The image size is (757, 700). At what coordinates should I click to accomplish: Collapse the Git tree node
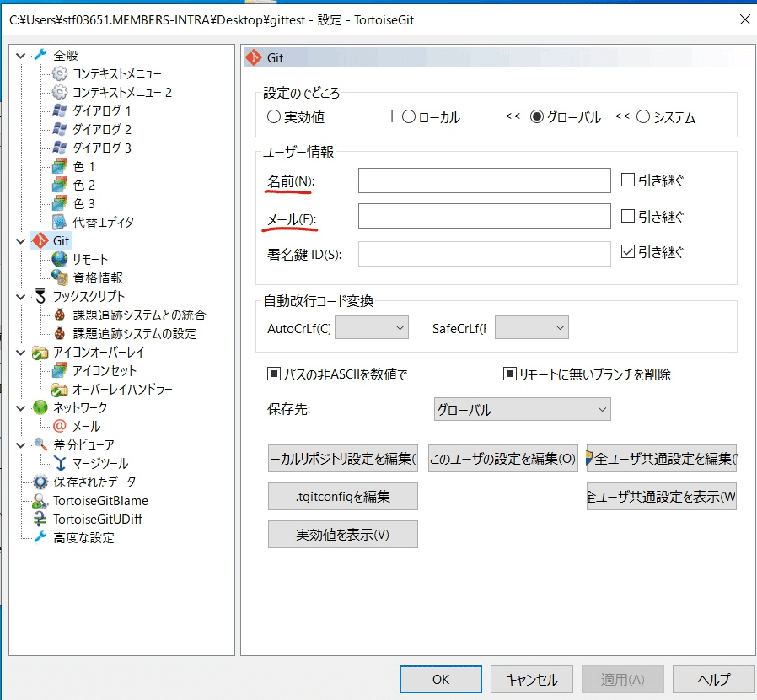point(21,240)
